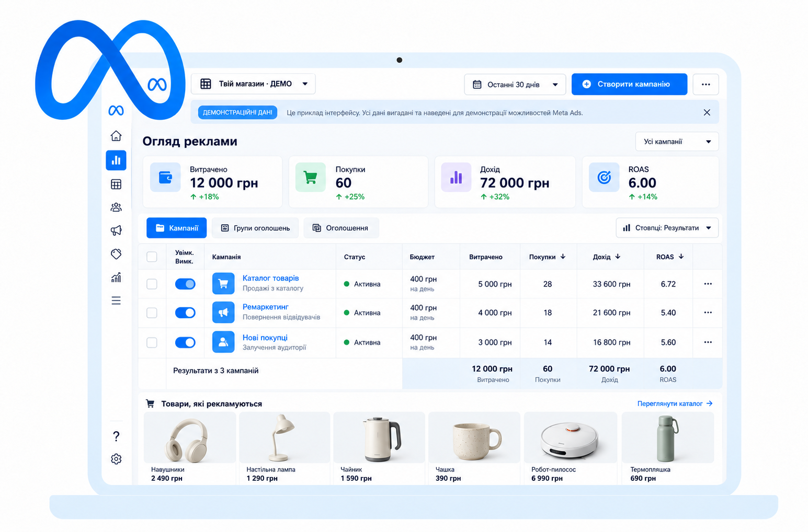Open the hamburger menu icon in sidebar
The image size is (808, 532).
coord(116,300)
